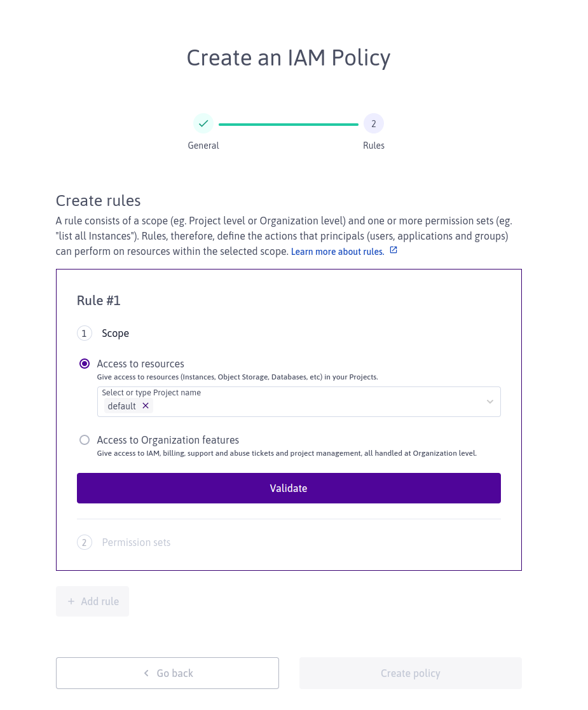The image size is (588, 710).
Task: Click the Scope step number 1 circle
Action: click(x=85, y=333)
